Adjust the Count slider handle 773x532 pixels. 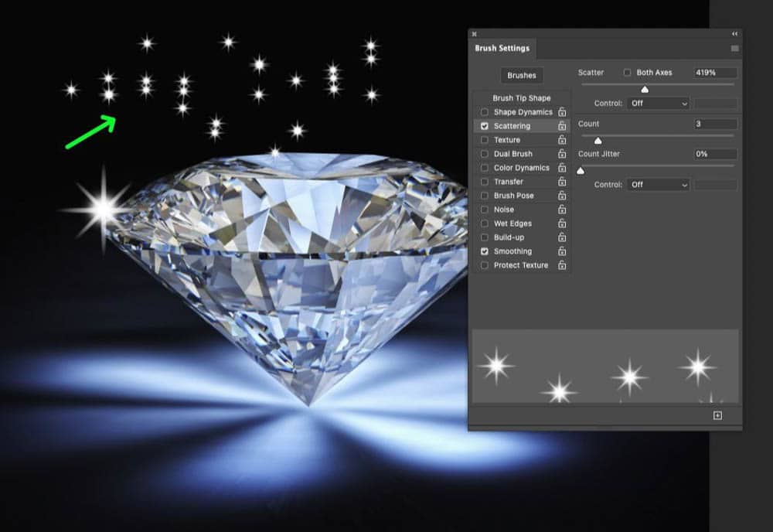tap(598, 141)
